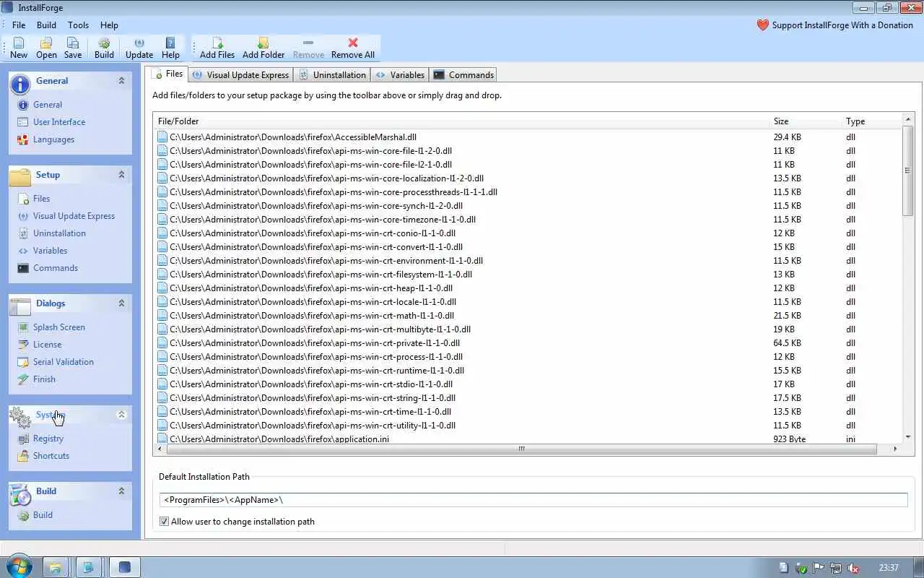
Task: Open the Help menu
Action: point(109,25)
